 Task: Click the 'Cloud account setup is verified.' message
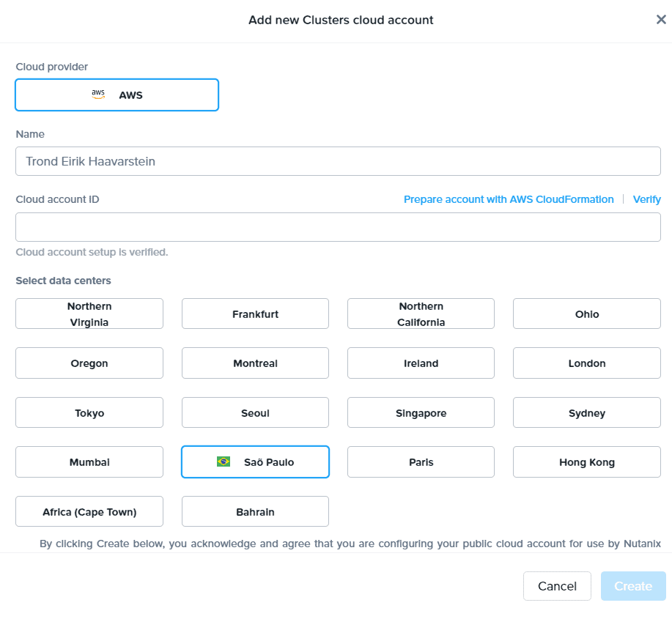coord(92,252)
